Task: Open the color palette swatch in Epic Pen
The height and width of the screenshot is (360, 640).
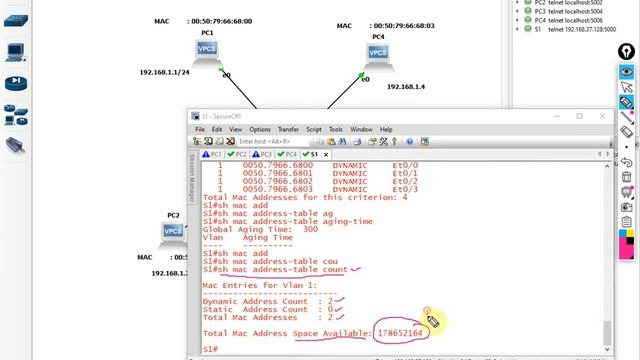Action: pyautogui.click(x=627, y=244)
